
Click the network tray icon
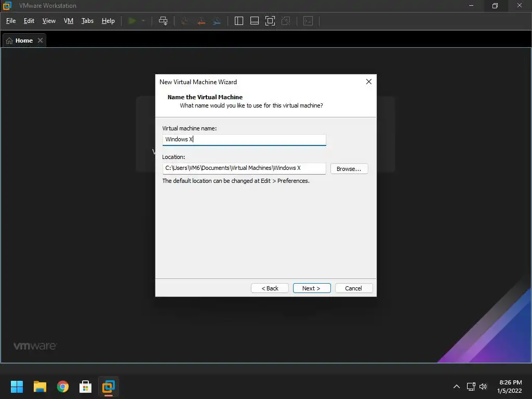click(x=471, y=387)
